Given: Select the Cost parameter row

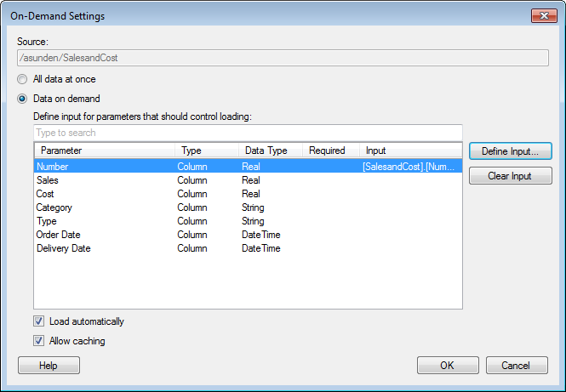Looking at the screenshot, I should [x=47, y=194].
